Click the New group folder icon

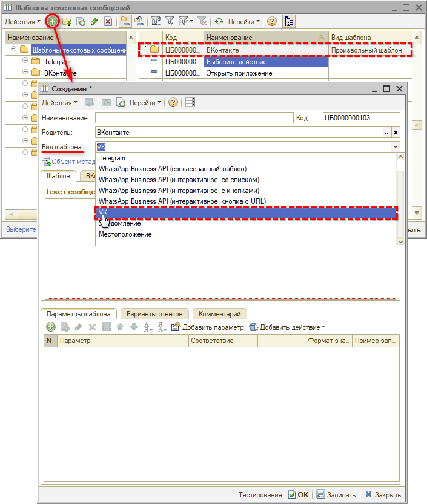pyautogui.click(x=67, y=21)
